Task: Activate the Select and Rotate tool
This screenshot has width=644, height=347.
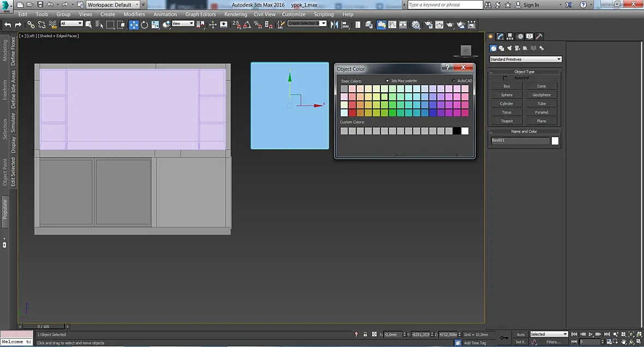Action: click(x=145, y=25)
